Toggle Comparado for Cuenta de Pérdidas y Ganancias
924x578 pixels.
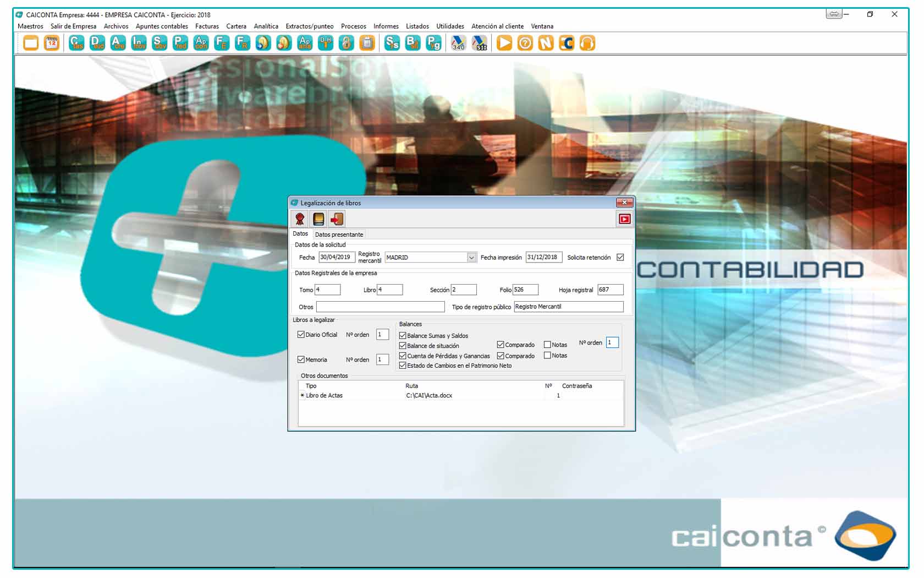501,356
